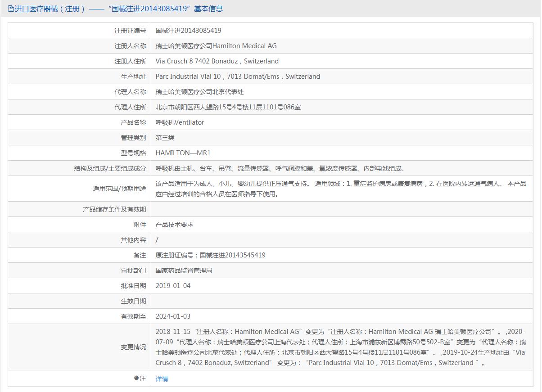Click the 代理人住所 label

[131, 107]
